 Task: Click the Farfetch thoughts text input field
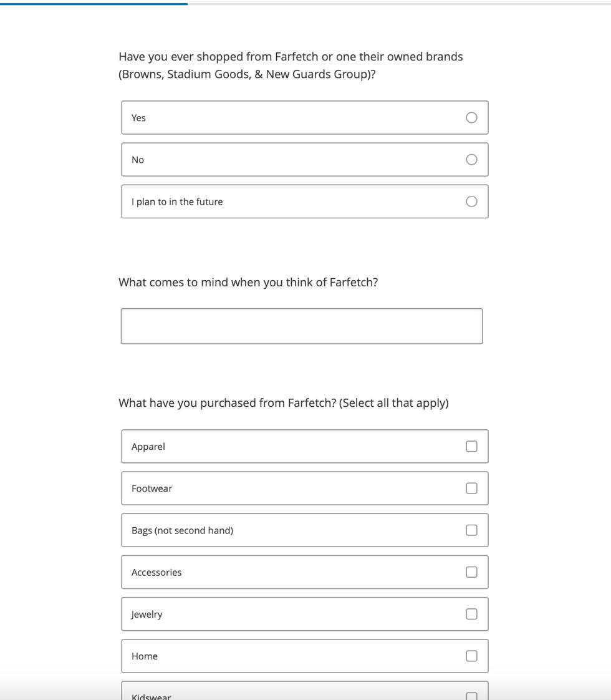click(x=302, y=326)
